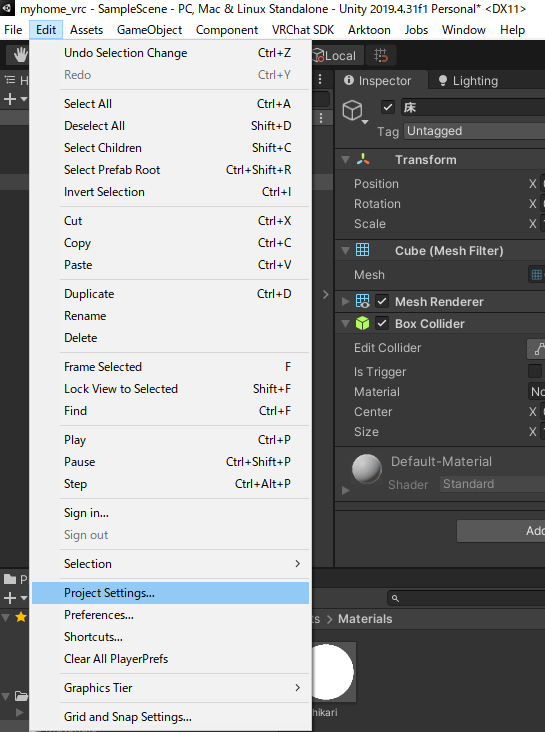
Task: Choose Preferences... from Edit menu
Action: tap(170, 615)
